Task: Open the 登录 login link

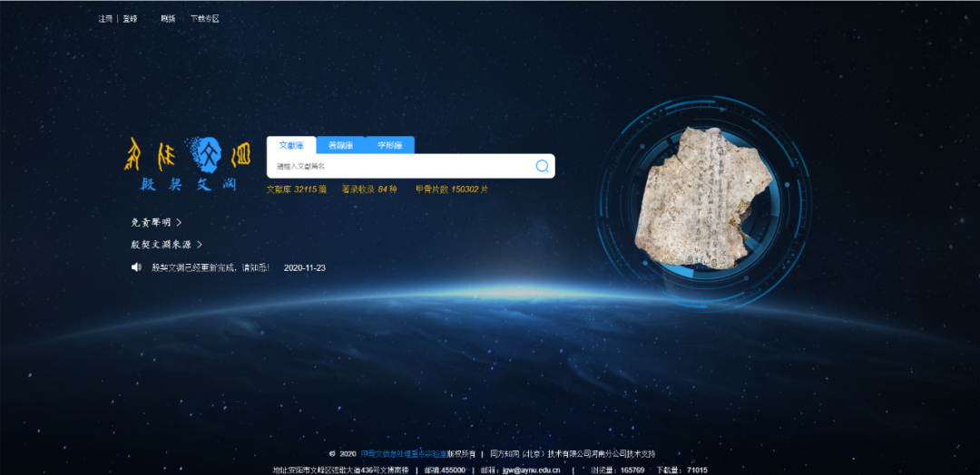Action: point(130,19)
